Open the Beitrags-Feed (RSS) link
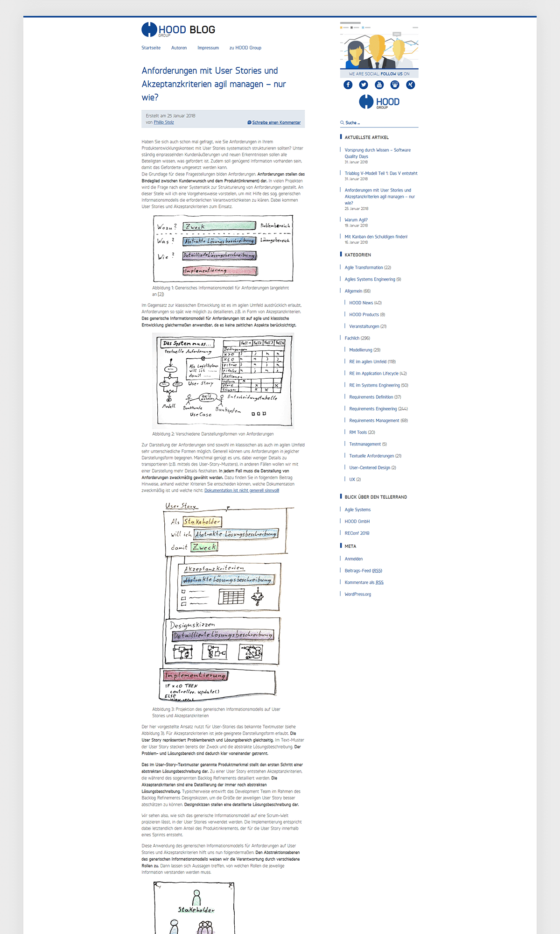The width and height of the screenshot is (560, 934). click(364, 571)
